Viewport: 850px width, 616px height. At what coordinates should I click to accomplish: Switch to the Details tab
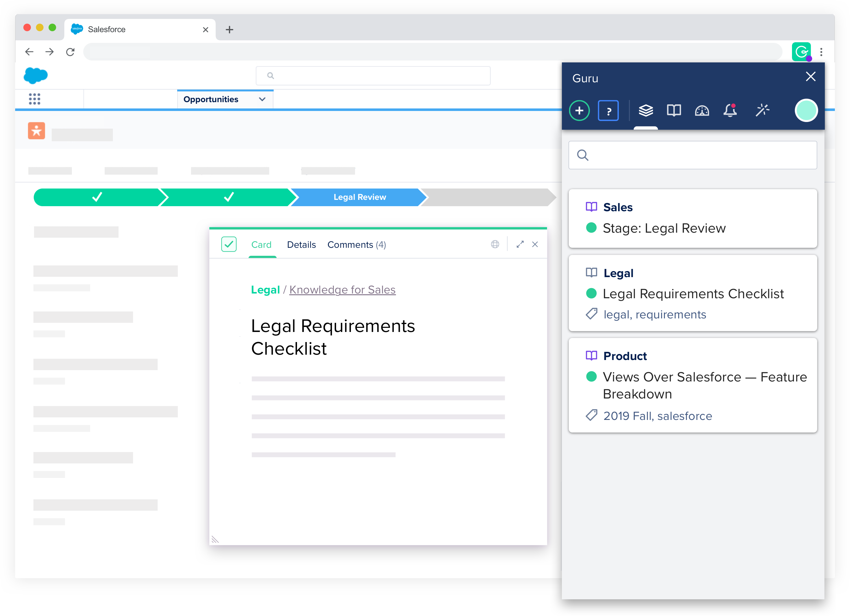[x=301, y=245]
